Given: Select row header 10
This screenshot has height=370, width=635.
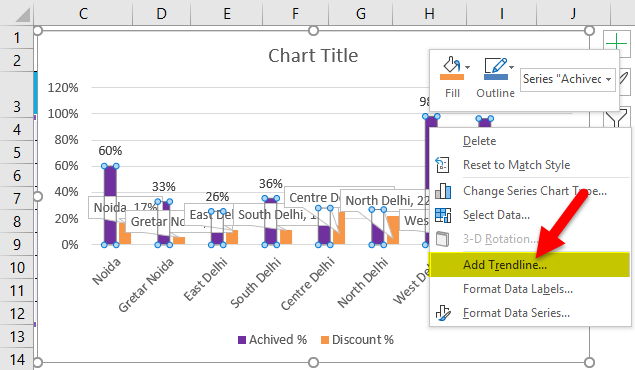Looking at the screenshot, I should (17, 268).
